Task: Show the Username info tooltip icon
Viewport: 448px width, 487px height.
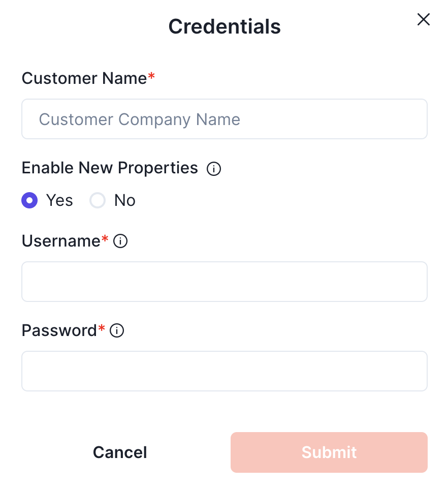Action: [120, 241]
